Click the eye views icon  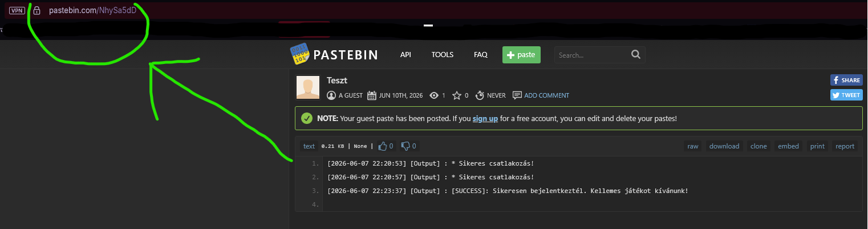(x=434, y=95)
